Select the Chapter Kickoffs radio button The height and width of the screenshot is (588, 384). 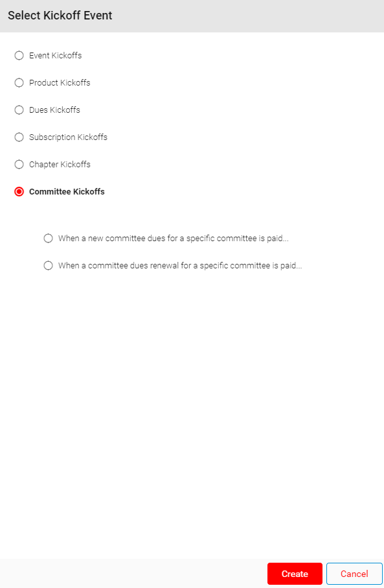[19, 165]
